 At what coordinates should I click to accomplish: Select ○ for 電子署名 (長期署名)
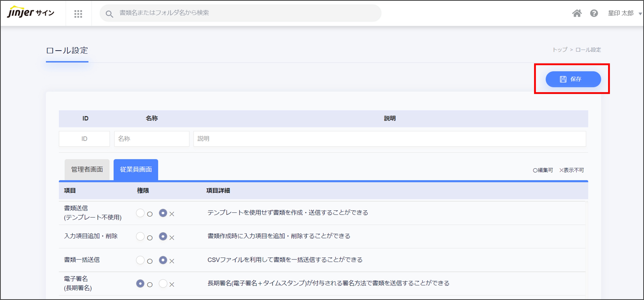click(140, 283)
